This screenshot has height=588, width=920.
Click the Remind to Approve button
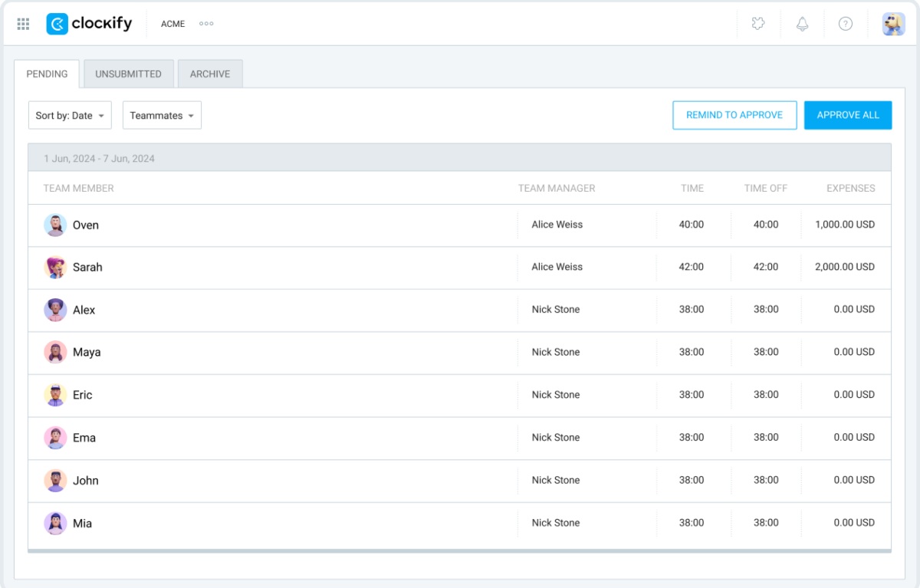[734, 115]
